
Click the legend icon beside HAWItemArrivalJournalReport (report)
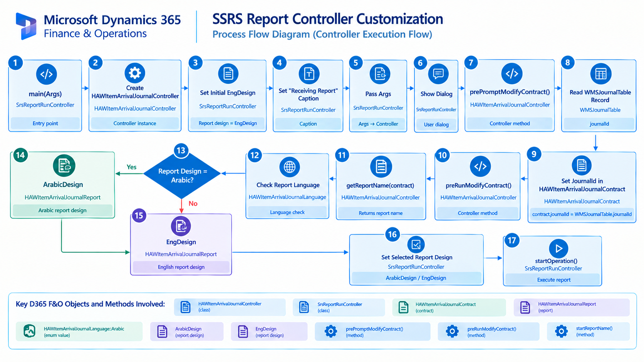(525, 307)
